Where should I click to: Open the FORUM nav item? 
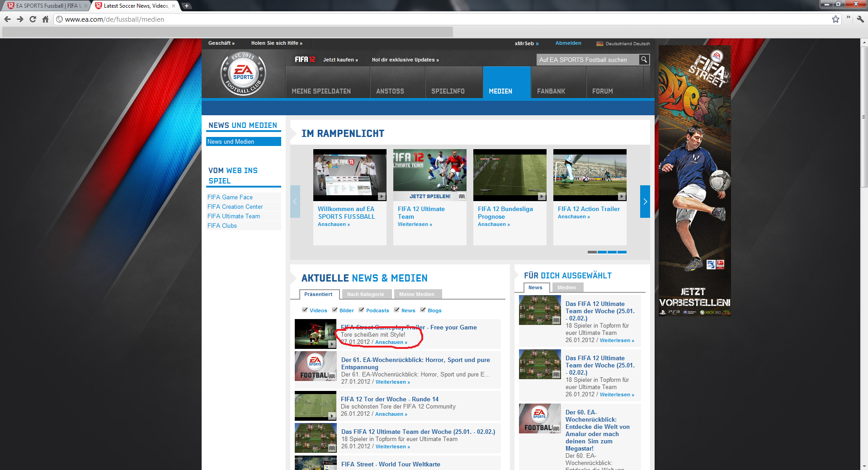click(615, 82)
